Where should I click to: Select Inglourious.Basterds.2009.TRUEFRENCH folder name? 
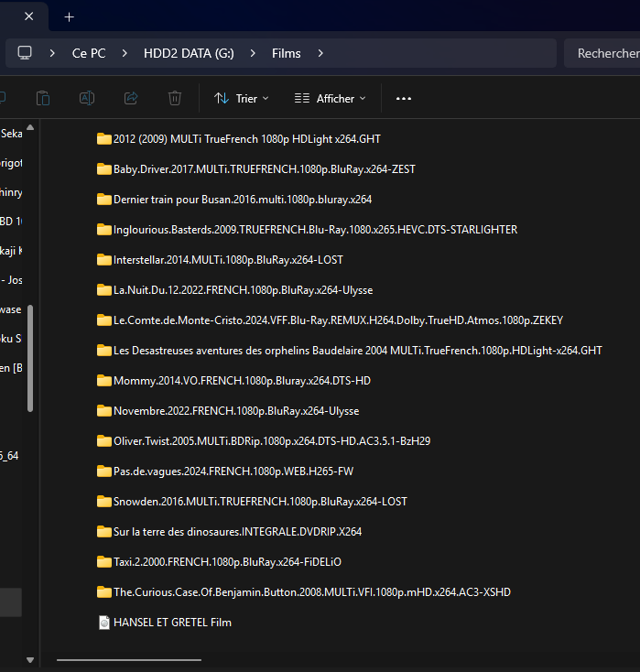[316, 229]
